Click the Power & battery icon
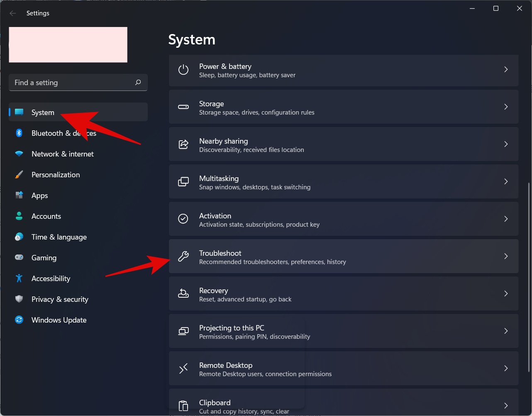 [183, 69]
